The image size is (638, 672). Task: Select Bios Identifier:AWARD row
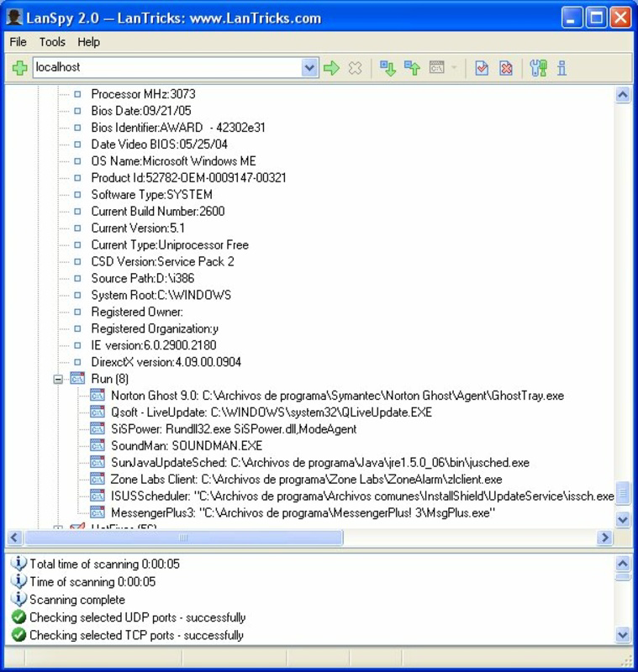[x=178, y=128]
